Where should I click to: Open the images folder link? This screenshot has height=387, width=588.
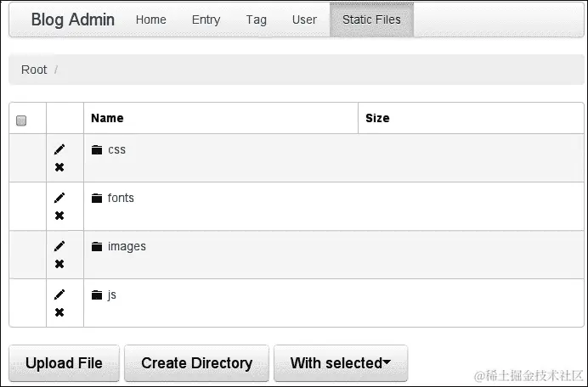[127, 246]
